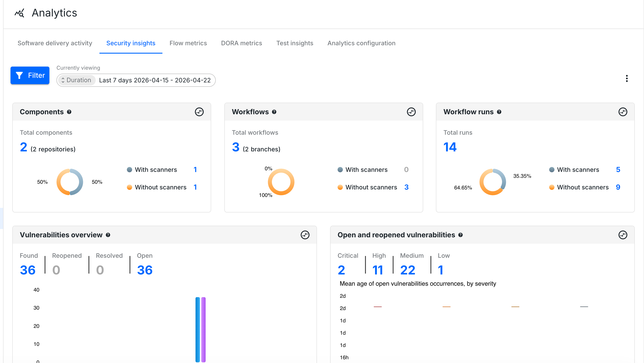Open the three-dot more options menu

click(x=626, y=79)
